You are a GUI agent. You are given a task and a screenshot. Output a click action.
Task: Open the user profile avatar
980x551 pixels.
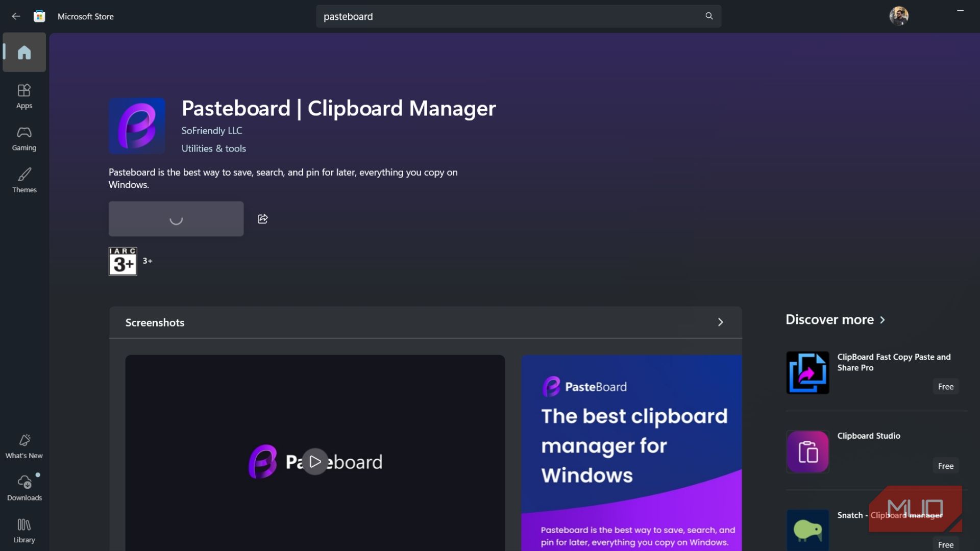click(x=899, y=16)
